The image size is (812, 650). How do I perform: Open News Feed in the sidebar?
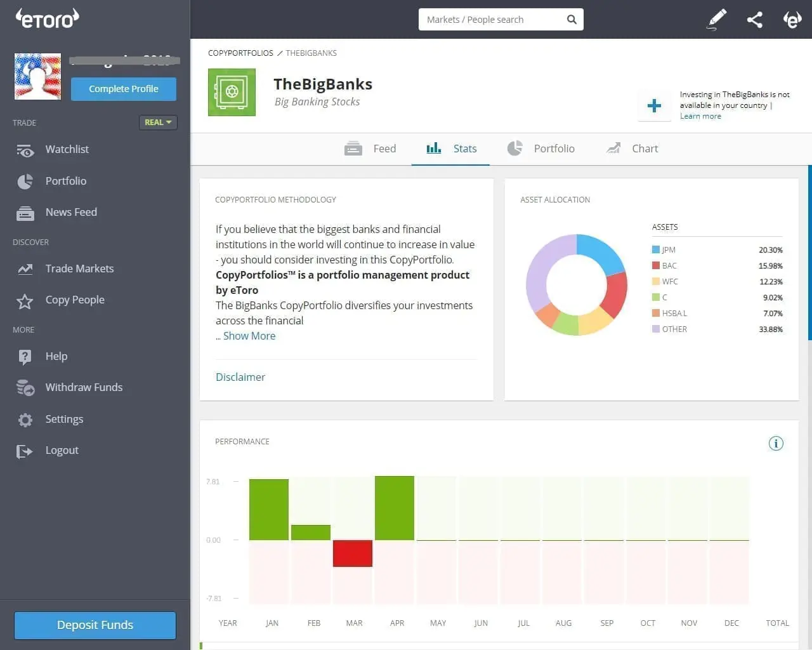pos(70,212)
